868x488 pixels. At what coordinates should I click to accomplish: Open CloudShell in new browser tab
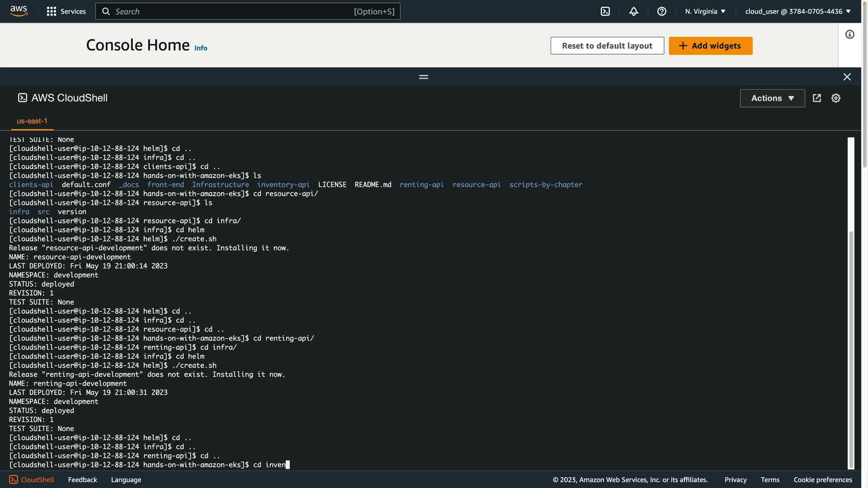coord(816,98)
